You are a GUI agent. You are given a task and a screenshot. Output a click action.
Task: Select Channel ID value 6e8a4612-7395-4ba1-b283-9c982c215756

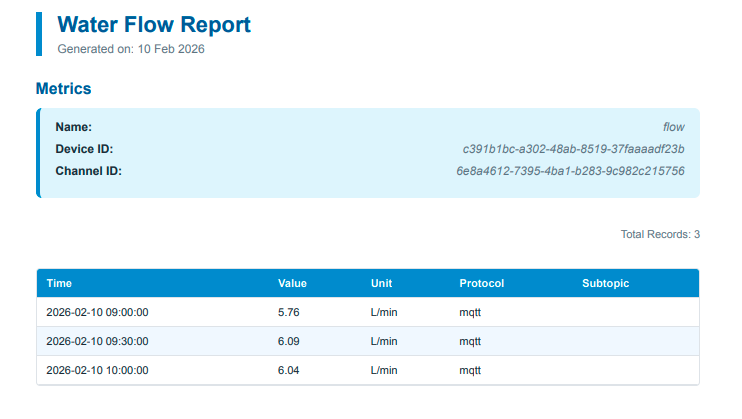pos(570,171)
